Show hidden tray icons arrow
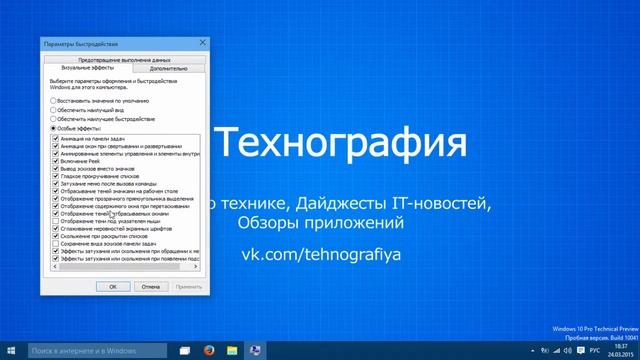The width and height of the screenshot is (640, 360). point(533,351)
